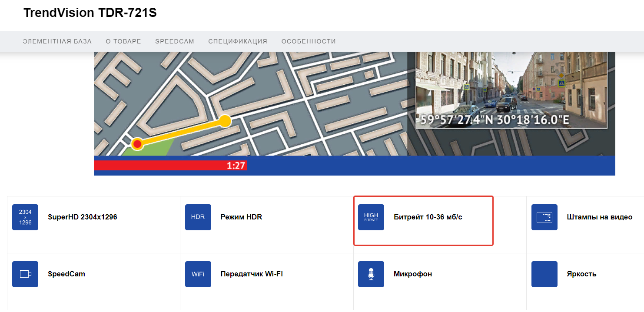Open the СПЕЦИФИКАЦИЯ tab
The height and width of the screenshot is (312, 644).
(x=238, y=41)
